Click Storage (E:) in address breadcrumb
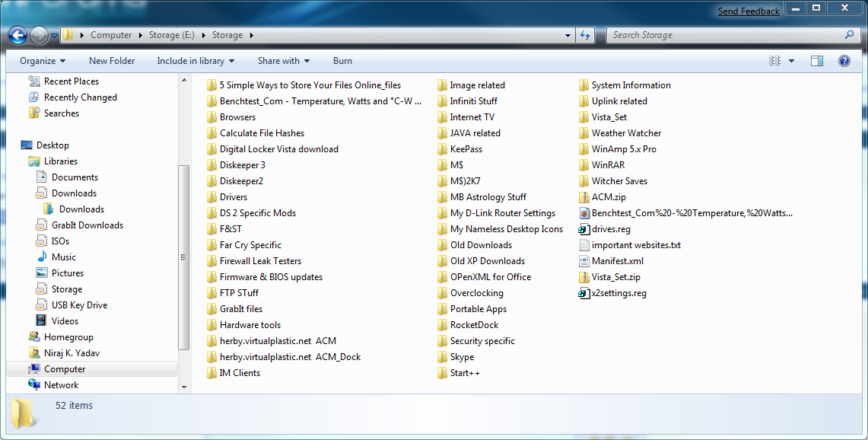Viewport: 868px width, 440px height. click(x=172, y=35)
